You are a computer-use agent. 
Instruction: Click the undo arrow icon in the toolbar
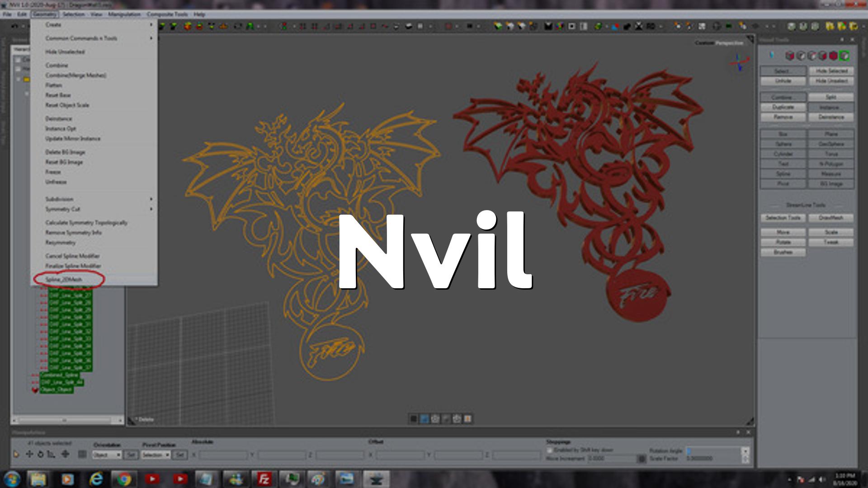coord(14,26)
